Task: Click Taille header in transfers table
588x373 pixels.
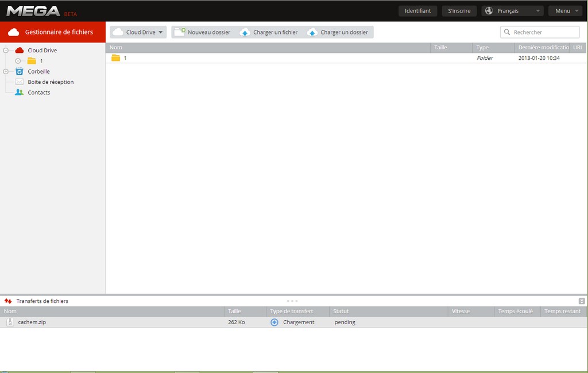Action: point(245,311)
